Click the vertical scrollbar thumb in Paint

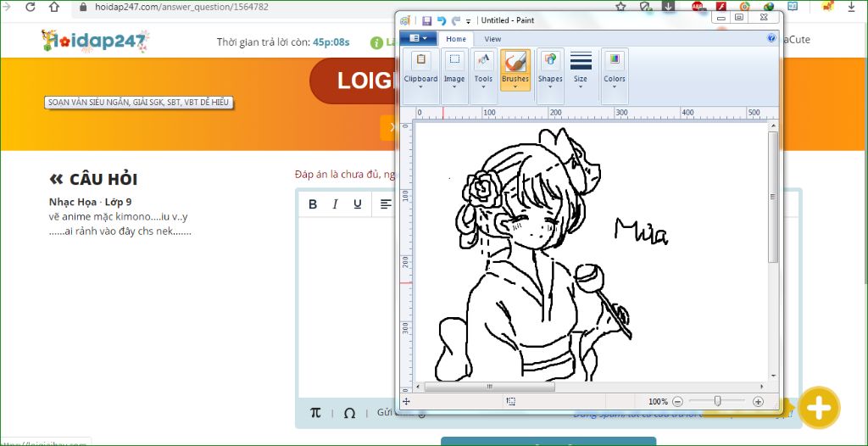pyautogui.click(x=773, y=197)
